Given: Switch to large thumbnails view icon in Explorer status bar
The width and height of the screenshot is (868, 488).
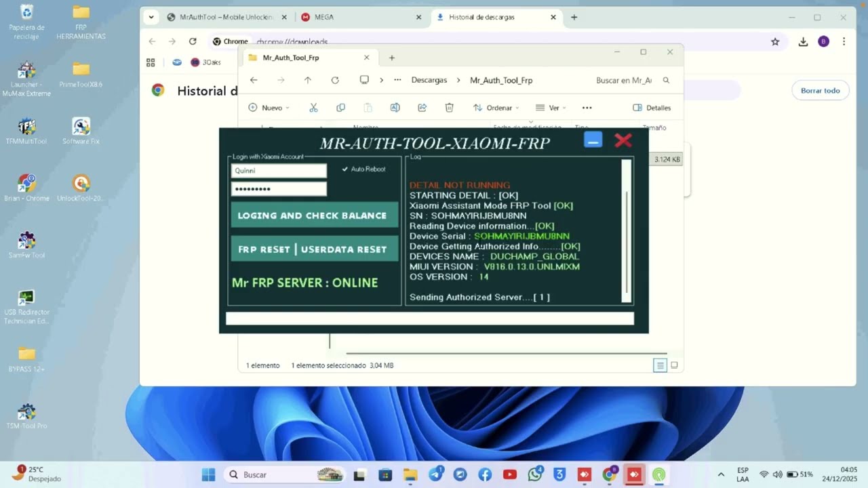Looking at the screenshot, I should (x=674, y=365).
